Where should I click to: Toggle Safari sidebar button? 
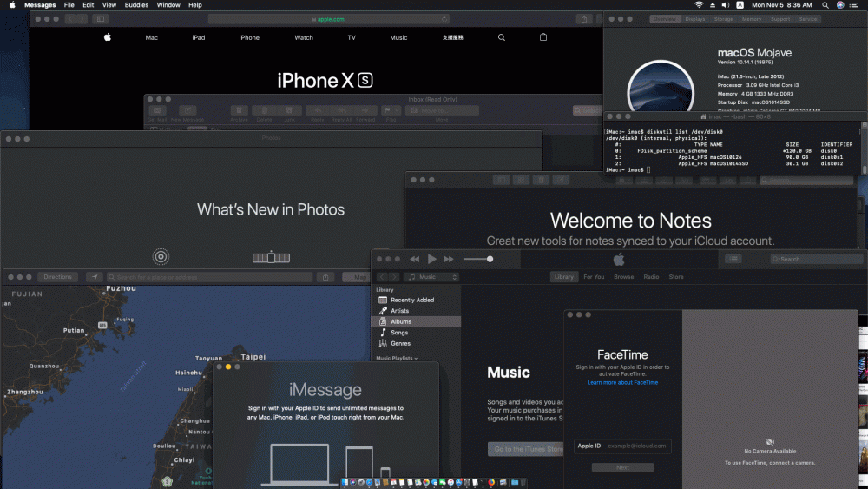[100, 19]
